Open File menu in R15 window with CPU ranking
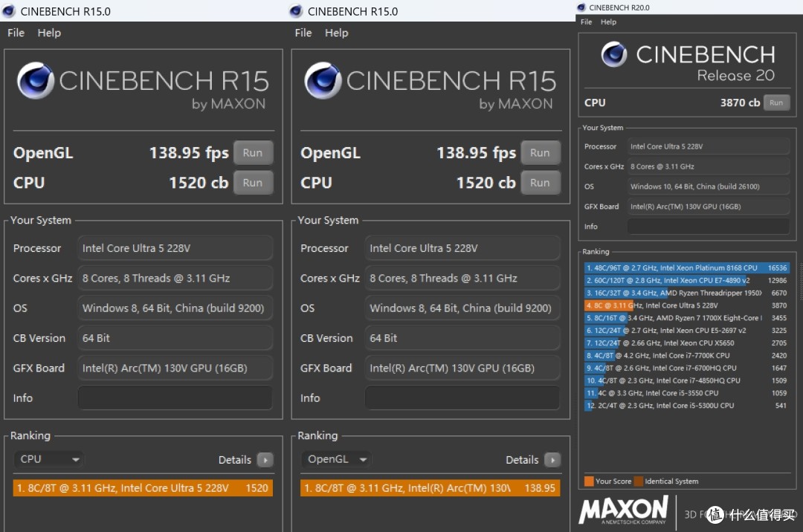803x532 pixels. pos(16,33)
